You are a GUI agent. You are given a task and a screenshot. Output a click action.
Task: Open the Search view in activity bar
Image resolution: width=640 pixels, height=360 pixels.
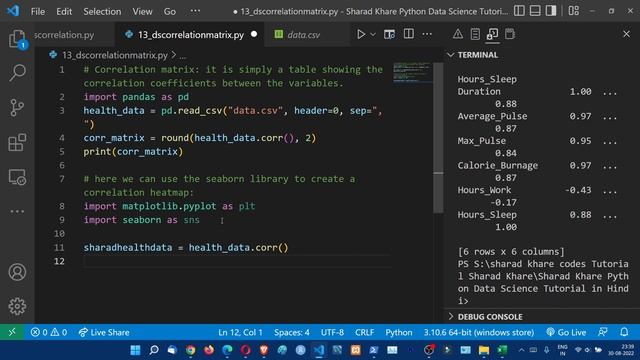tap(17, 73)
